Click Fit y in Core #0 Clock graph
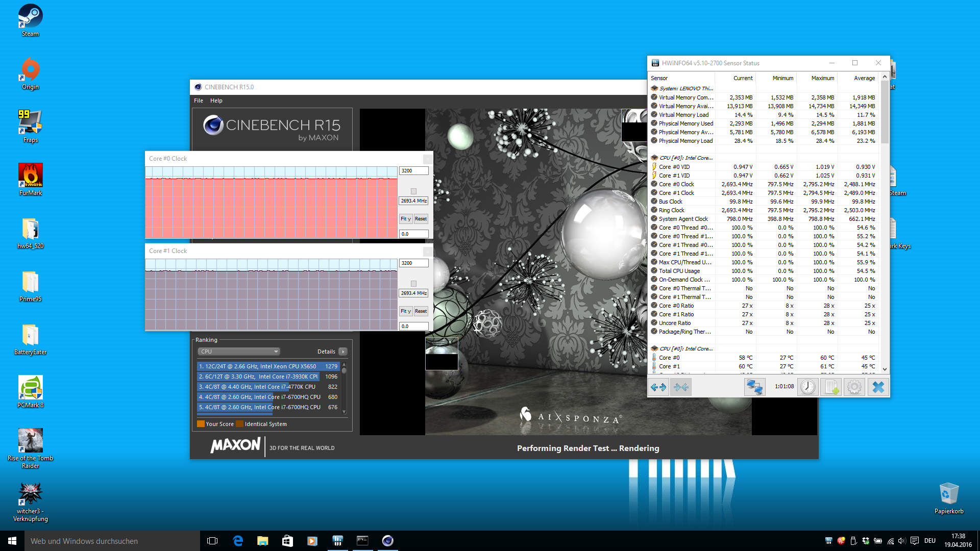Image resolution: width=980 pixels, height=551 pixels. pyautogui.click(x=406, y=219)
